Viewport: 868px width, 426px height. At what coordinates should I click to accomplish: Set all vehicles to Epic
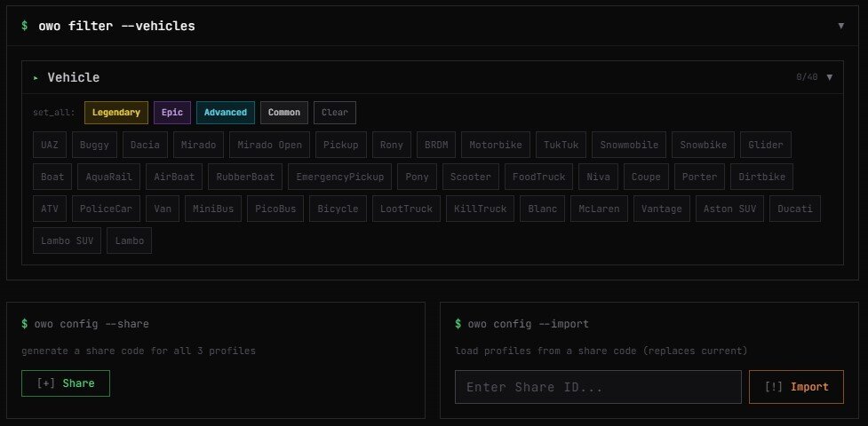[x=172, y=113]
